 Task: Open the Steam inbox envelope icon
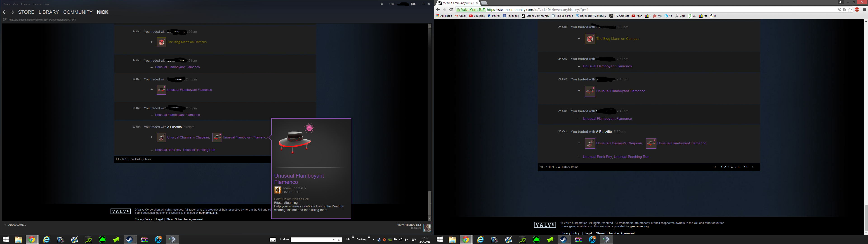click(382, 4)
